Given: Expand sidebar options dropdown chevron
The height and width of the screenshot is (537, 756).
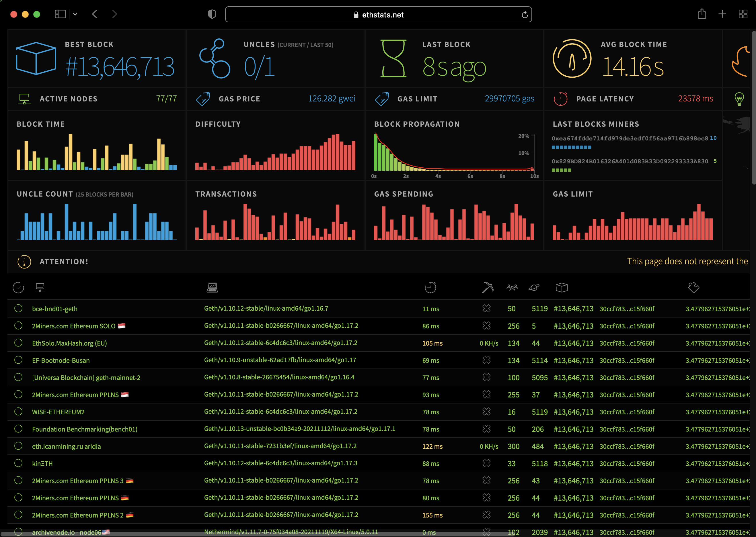Looking at the screenshot, I should coord(75,14).
